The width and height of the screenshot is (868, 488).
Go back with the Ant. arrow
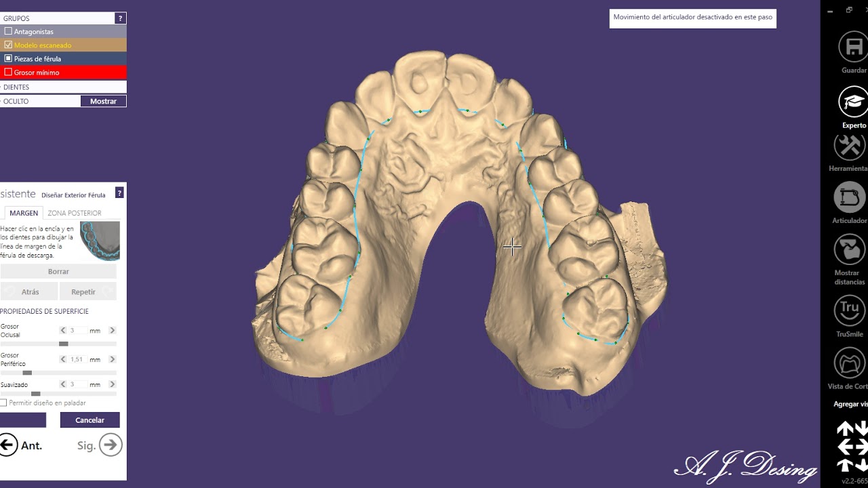[x=8, y=445]
